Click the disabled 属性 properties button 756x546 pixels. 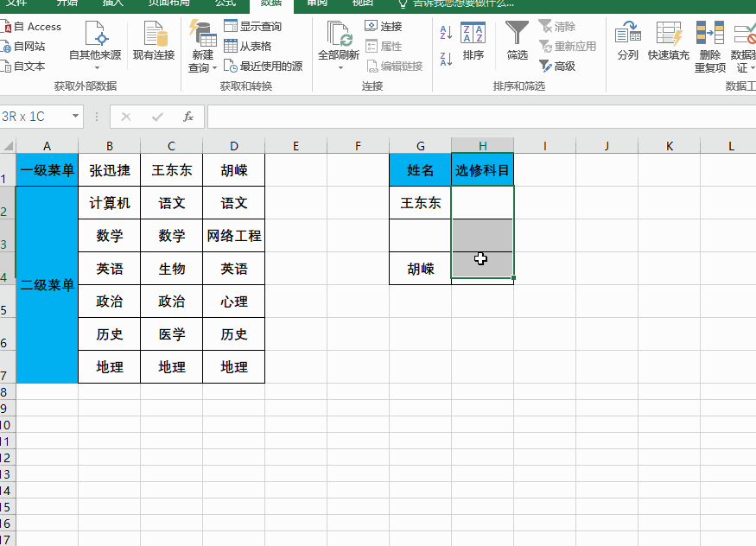point(384,47)
